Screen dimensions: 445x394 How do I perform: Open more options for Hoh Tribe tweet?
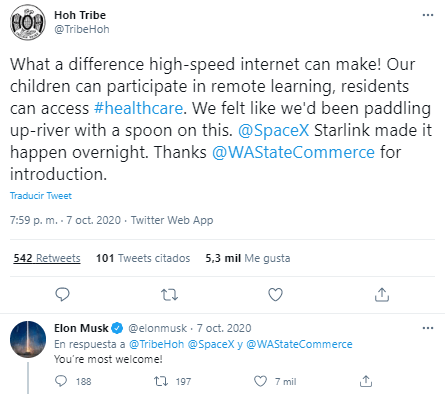click(x=428, y=15)
